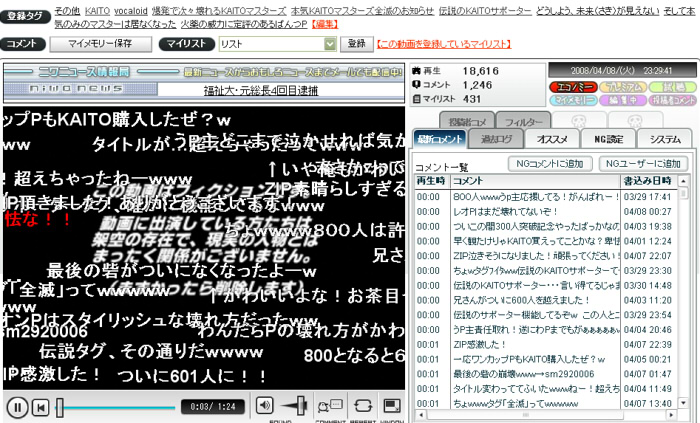Open 爆発で次々壊れるKAITOマスターズ tag
The width and height of the screenshot is (700, 423).
219,11
